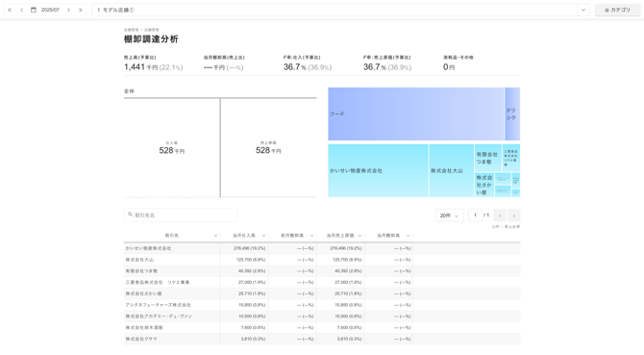Expand the モデル店舗 store selector dropdown
Screen dimensions: 644x355
point(583,10)
